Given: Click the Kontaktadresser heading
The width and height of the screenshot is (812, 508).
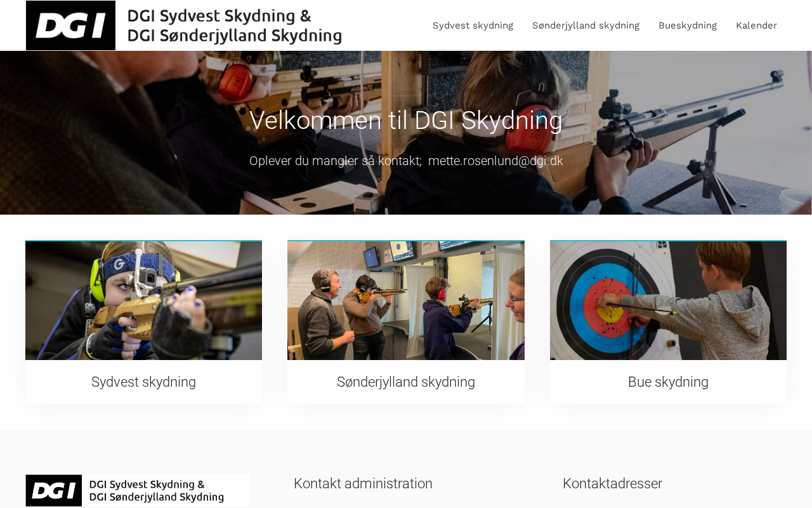Looking at the screenshot, I should [x=612, y=483].
